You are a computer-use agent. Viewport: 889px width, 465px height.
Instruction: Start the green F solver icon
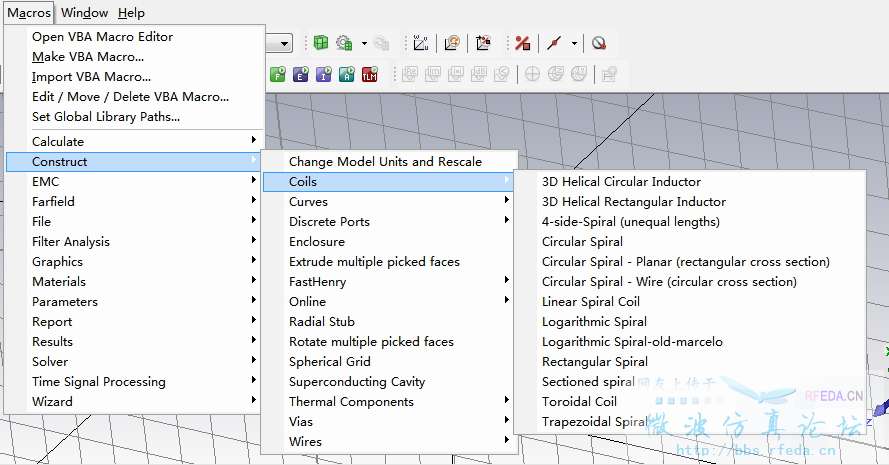click(278, 74)
